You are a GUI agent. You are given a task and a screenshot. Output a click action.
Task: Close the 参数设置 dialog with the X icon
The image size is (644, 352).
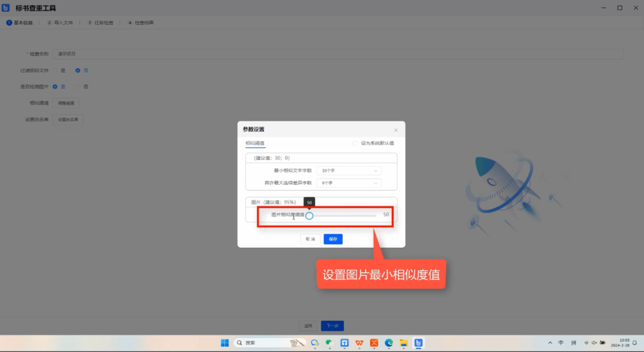pyautogui.click(x=396, y=130)
